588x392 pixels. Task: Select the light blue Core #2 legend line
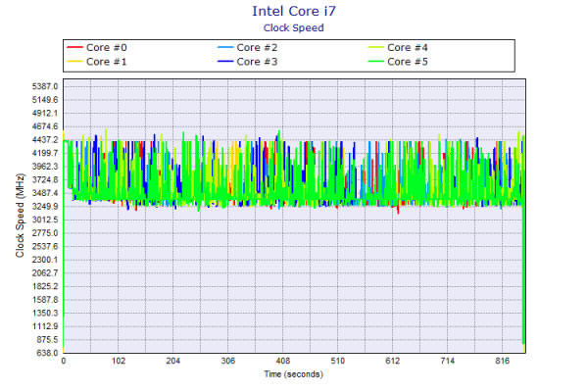click(225, 47)
